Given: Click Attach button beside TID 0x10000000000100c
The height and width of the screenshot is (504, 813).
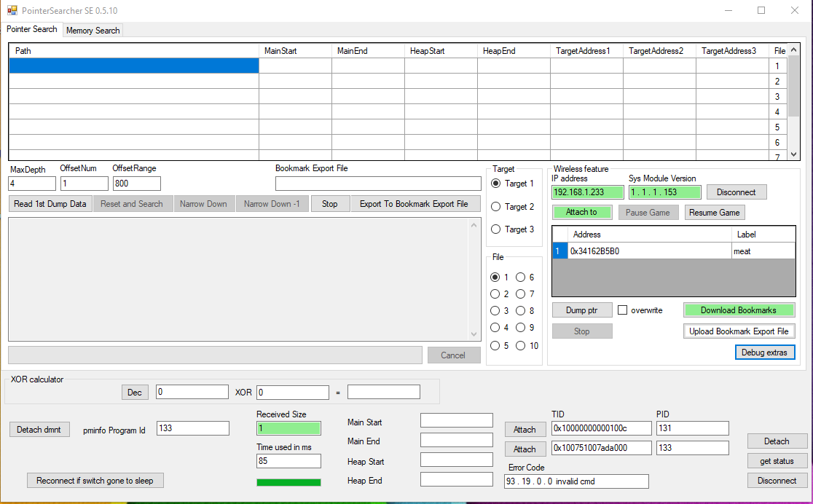Looking at the screenshot, I should pos(525,429).
